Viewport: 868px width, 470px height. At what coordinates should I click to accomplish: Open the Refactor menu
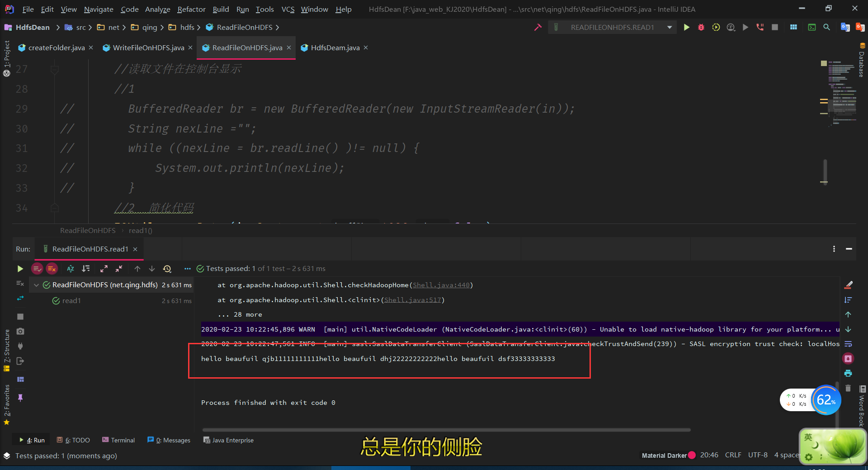click(x=191, y=9)
